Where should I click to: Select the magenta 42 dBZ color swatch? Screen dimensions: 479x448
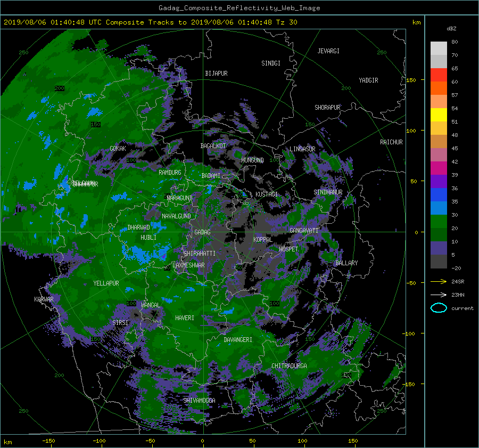coord(439,168)
